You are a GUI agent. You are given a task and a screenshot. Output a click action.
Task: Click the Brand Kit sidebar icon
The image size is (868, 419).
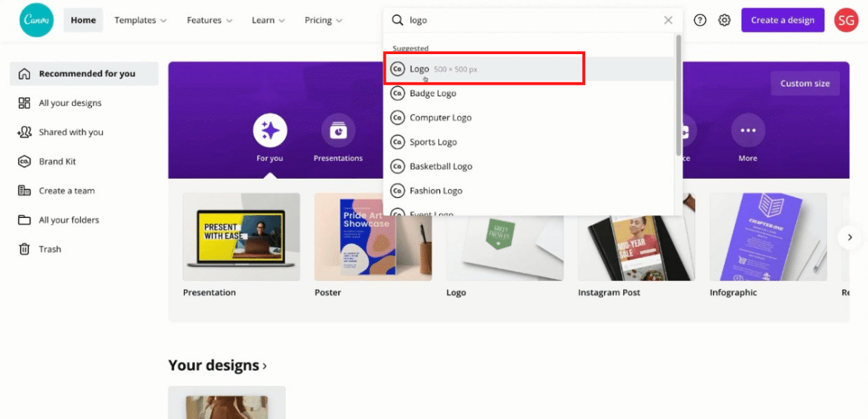tap(24, 162)
